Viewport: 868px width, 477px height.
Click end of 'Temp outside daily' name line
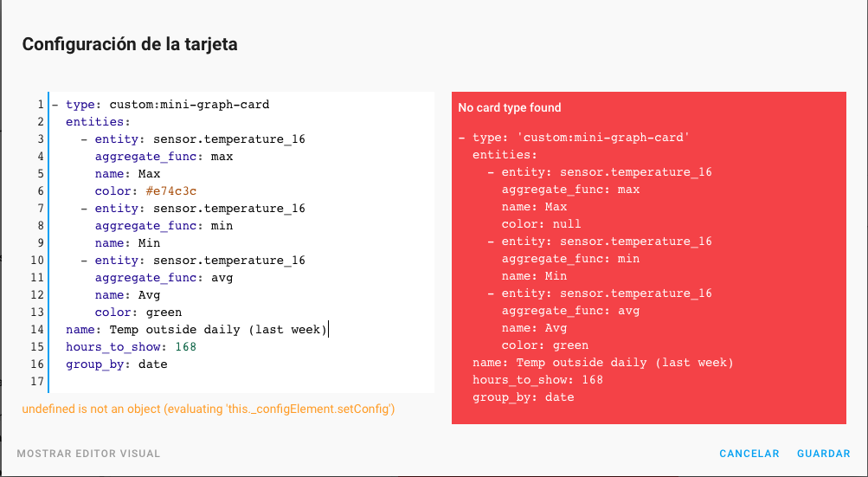pyautogui.click(x=328, y=330)
